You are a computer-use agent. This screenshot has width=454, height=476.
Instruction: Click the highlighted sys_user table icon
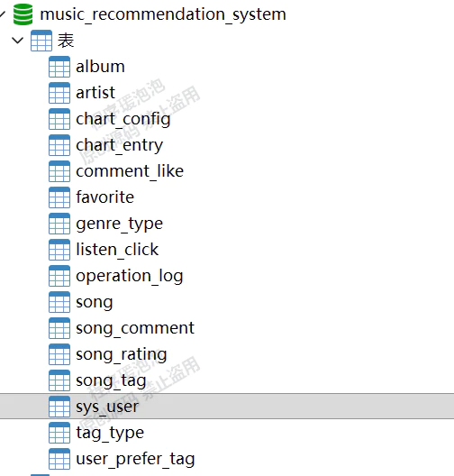pyautogui.click(x=59, y=407)
